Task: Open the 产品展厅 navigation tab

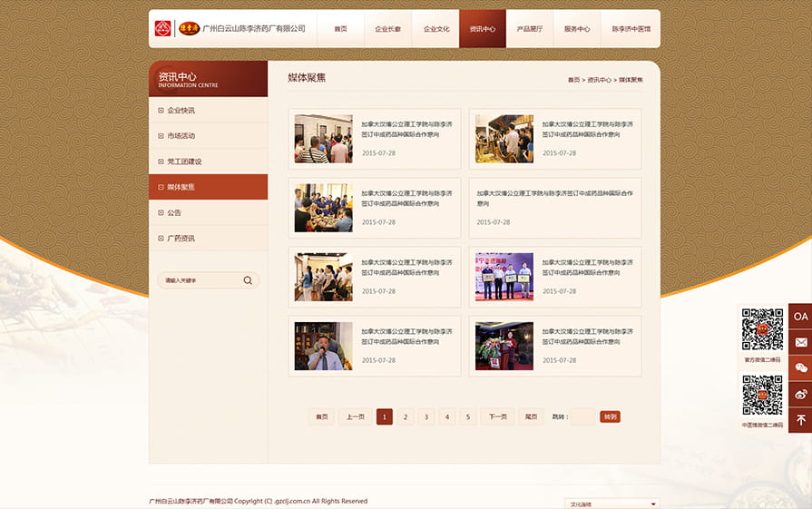Action: [x=530, y=29]
